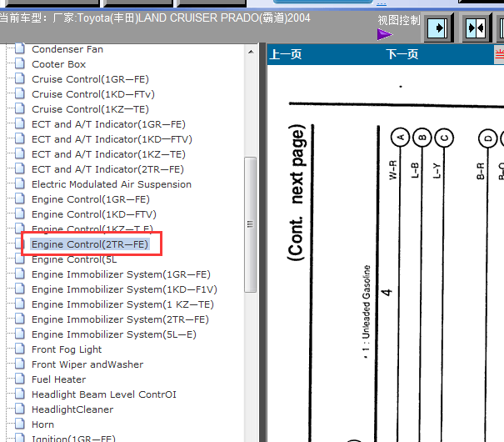Click document icon beside Front Fog Light
The height and width of the screenshot is (442, 504).
(x=20, y=349)
